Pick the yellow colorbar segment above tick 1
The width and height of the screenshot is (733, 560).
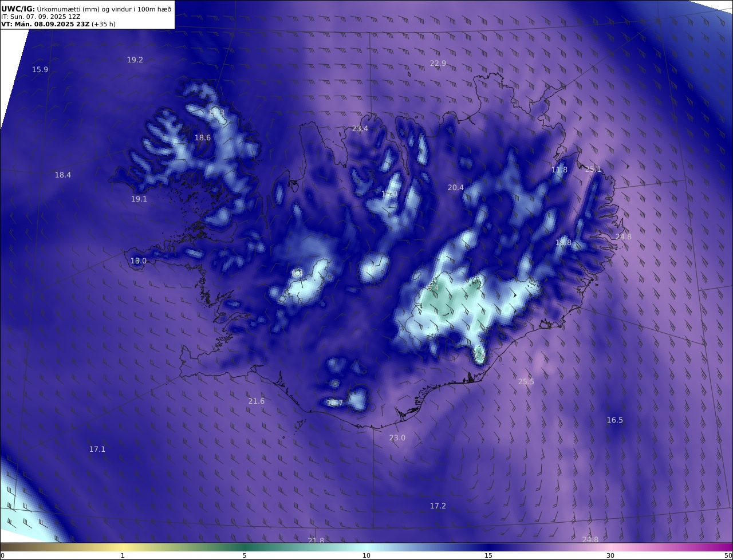(123, 547)
